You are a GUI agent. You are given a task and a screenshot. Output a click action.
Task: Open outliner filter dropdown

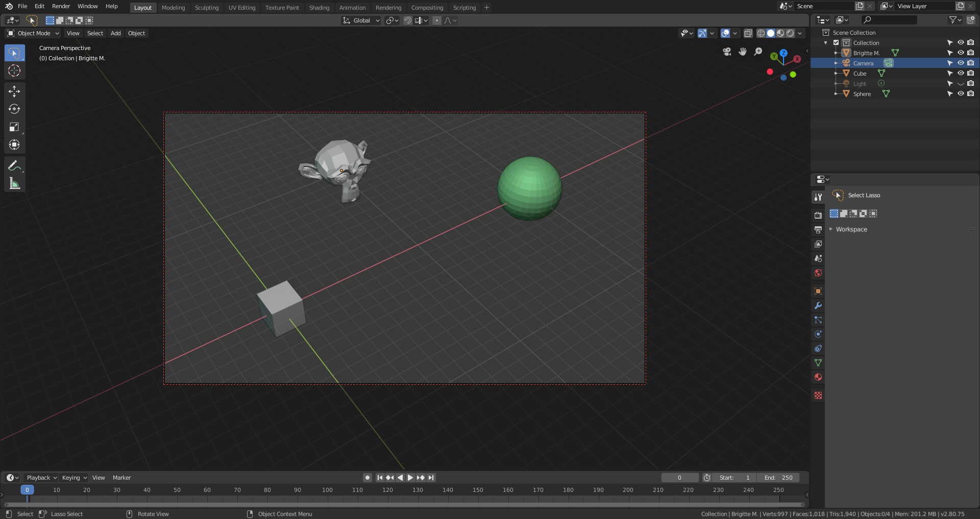pyautogui.click(x=955, y=20)
